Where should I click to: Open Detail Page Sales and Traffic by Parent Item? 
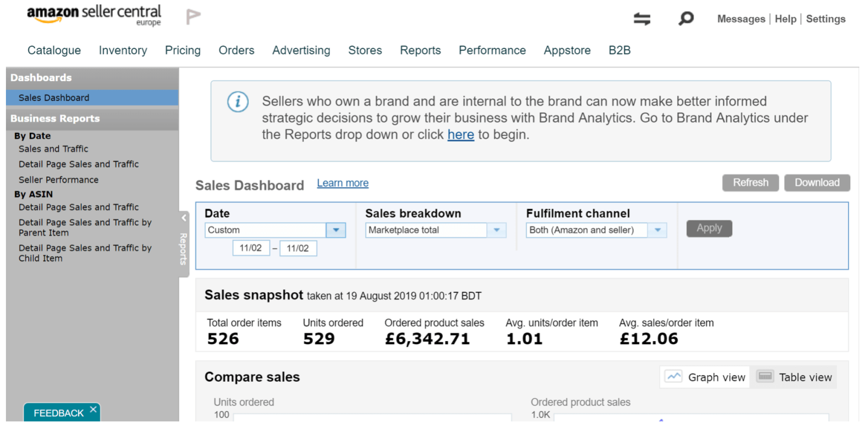point(85,228)
